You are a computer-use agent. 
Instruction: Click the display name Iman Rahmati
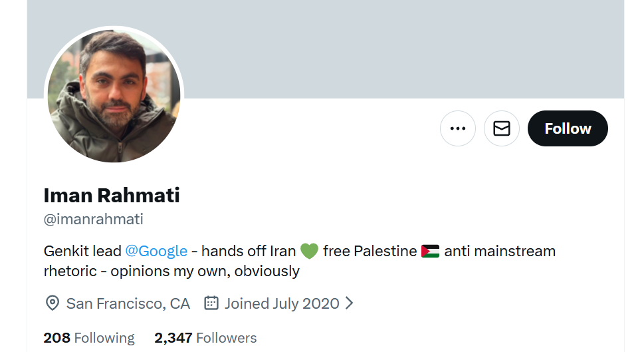(x=112, y=196)
